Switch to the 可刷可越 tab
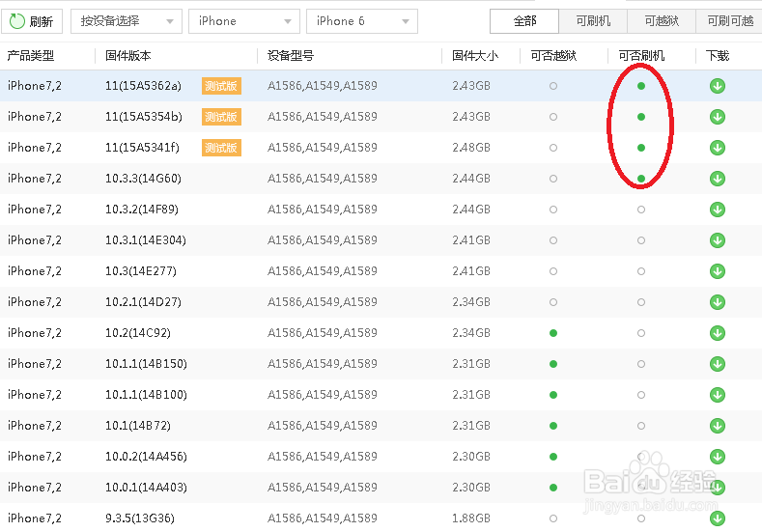The height and width of the screenshot is (532, 762). tap(729, 21)
